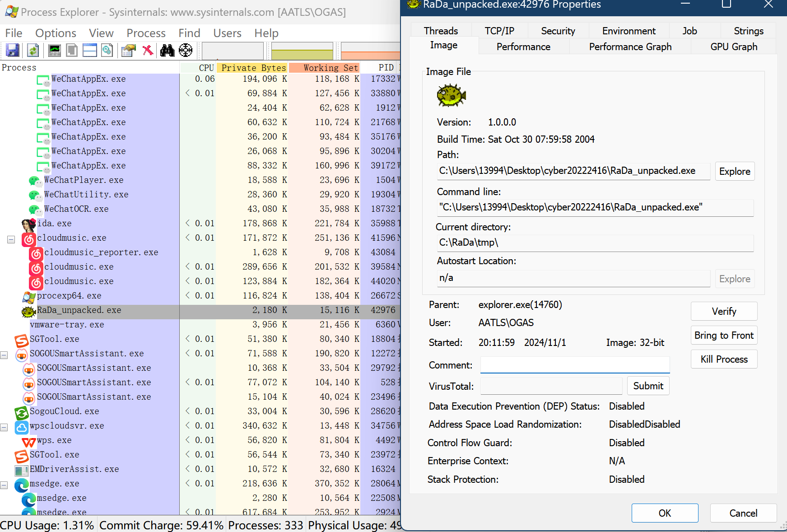Click the Show Process Tree icon

[x=72, y=50]
